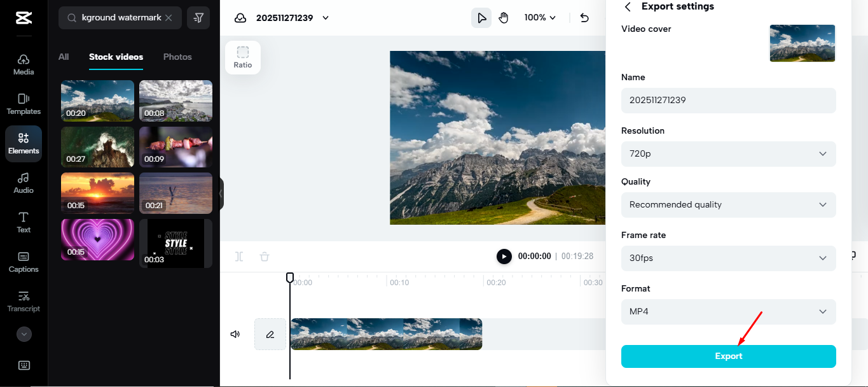Open the Audio panel
868x387 pixels.
23,183
